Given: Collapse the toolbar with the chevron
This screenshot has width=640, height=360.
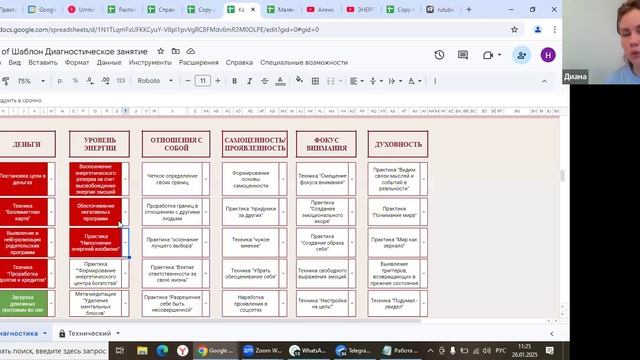Looking at the screenshot, I should tap(544, 81).
